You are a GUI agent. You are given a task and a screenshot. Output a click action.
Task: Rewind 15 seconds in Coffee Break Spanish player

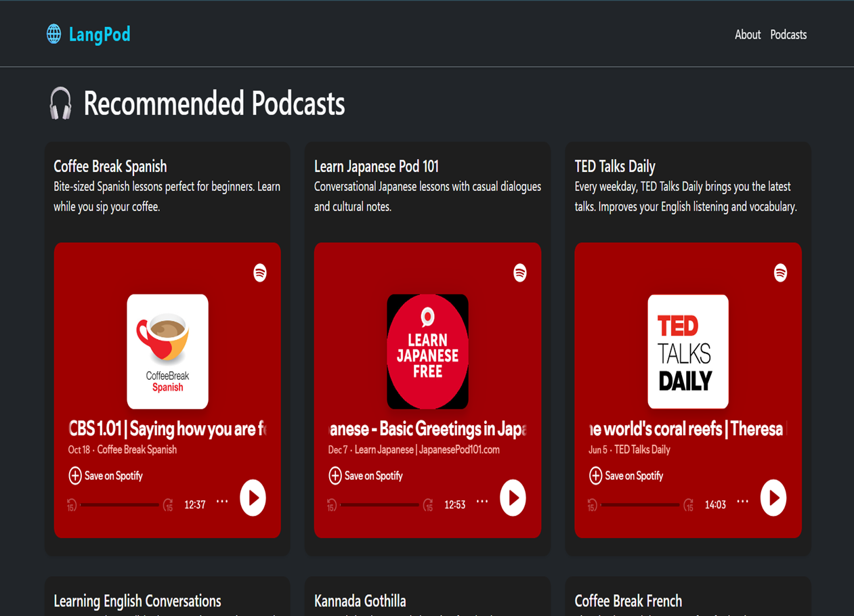coord(72,505)
